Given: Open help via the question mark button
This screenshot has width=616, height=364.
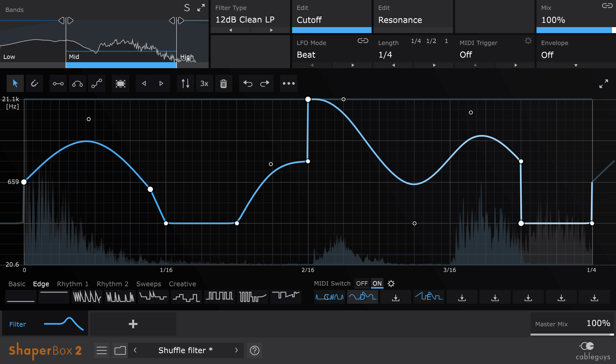Looking at the screenshot, I should pyautogui.click(x=254, y=350).
